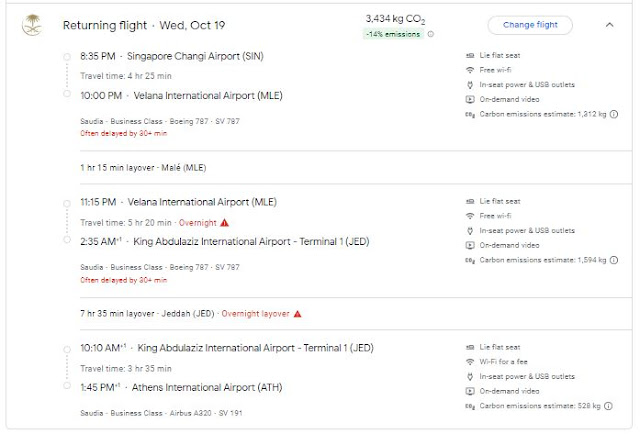Click first segment's On-demand video icon
Viewport: 640px width, 434px height.
(471, 99)
